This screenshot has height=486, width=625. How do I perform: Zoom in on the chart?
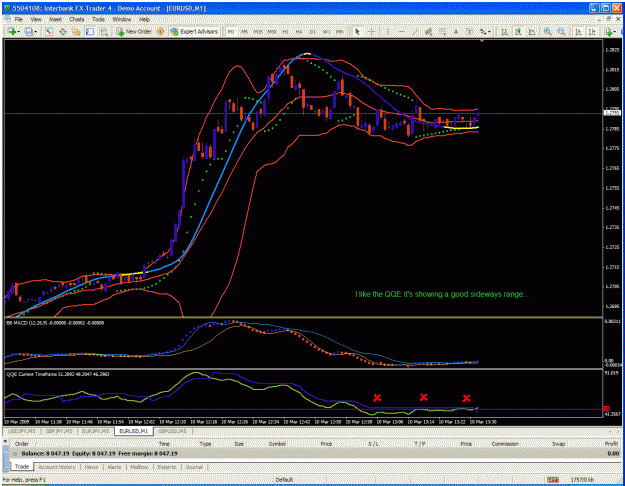pos(548,31)
